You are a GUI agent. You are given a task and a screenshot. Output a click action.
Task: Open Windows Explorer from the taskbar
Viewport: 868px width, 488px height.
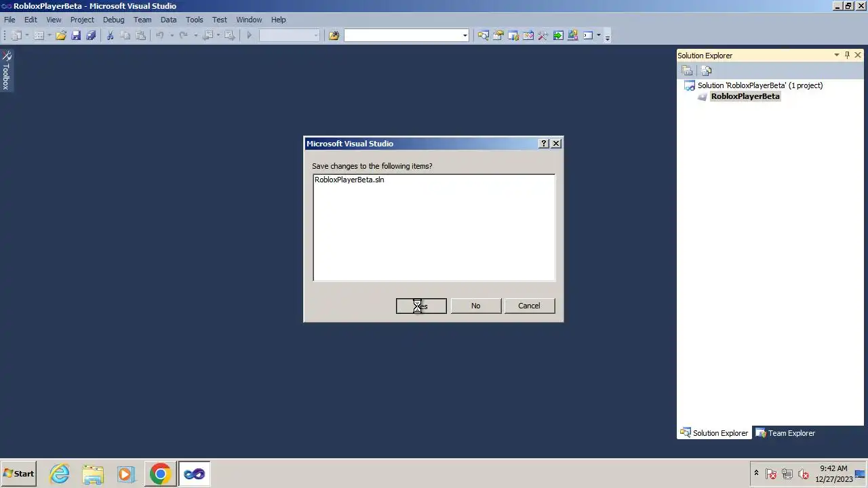point(93,474)
